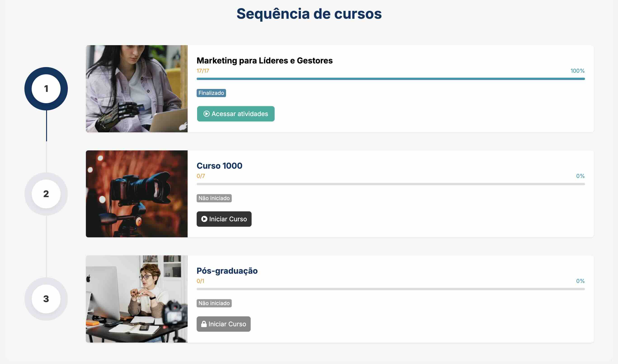Click locked Iniciar Curso for Pós-graduação
This screenshot has height=364, width=618.
223,324
